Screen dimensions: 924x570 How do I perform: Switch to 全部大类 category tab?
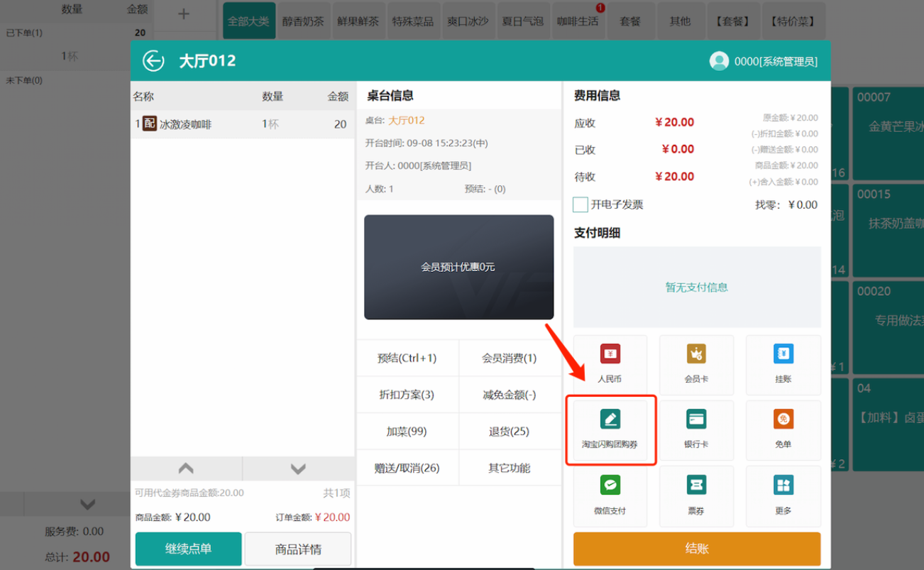point(251,21)
